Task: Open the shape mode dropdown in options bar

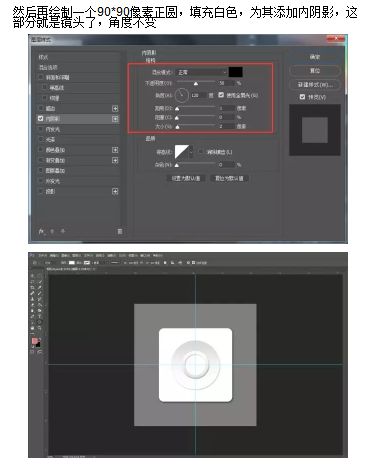Action: (x=51, y=263)
